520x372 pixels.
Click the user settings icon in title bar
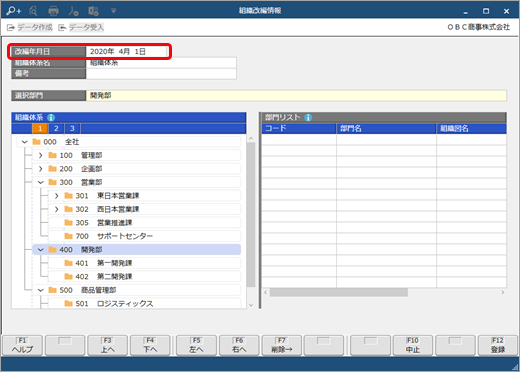(x=73, y=11)
